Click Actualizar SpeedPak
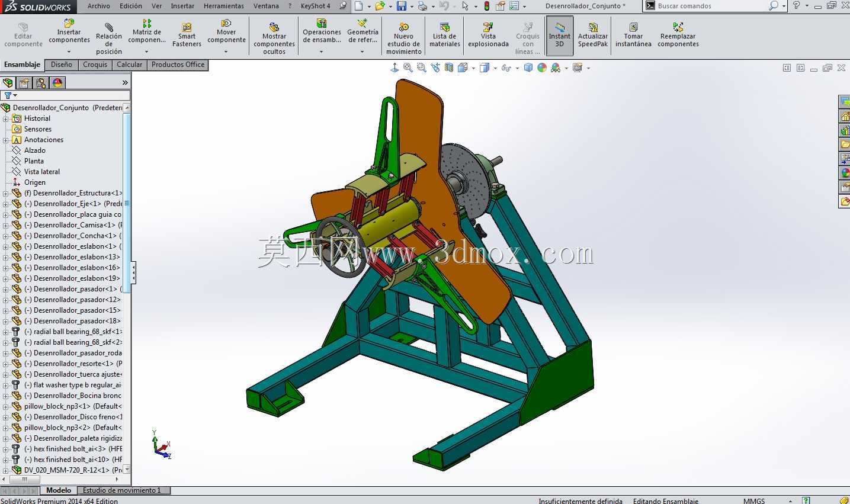The height and width of the screenshot is (504, 850). click(x=593, y=36)
